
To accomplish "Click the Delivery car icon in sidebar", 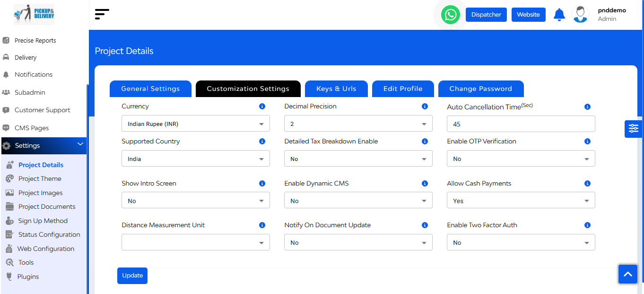I will coord(6,57).
